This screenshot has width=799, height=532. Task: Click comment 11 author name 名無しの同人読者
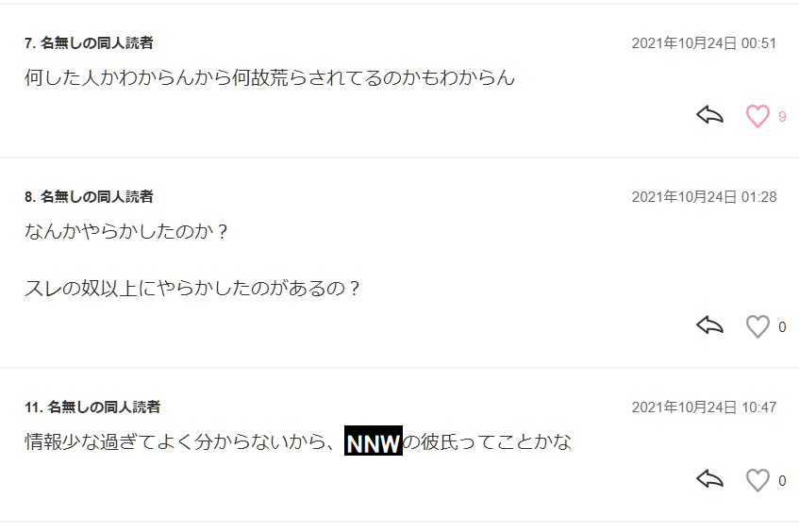tap(104, 407)
